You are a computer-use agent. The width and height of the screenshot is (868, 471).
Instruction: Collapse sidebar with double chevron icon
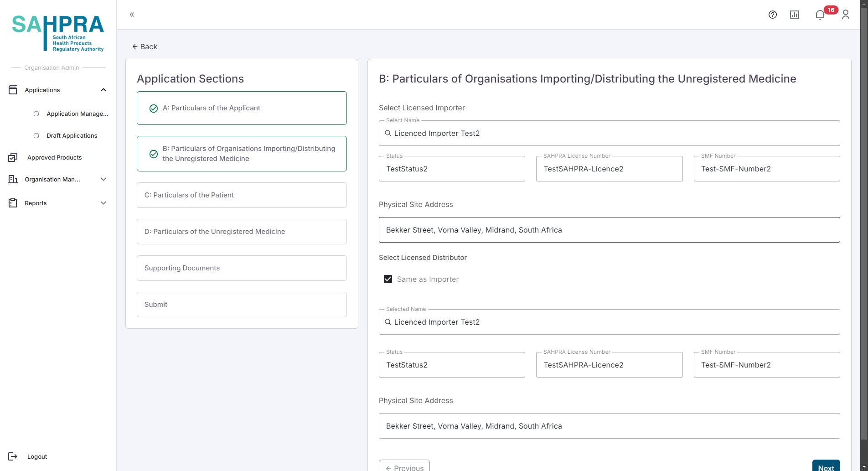[x=132, y=15]
